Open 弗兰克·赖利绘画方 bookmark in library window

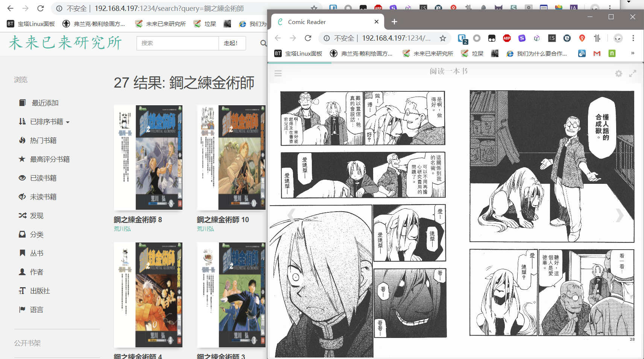[94, 24]
